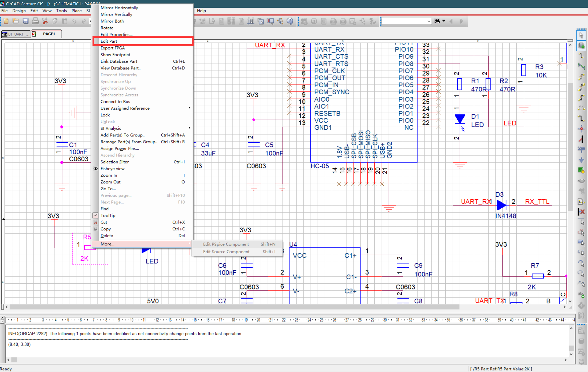Select the Place Bus tool
The height and width of the screenshot is (372, 588).
pos(581,118)
